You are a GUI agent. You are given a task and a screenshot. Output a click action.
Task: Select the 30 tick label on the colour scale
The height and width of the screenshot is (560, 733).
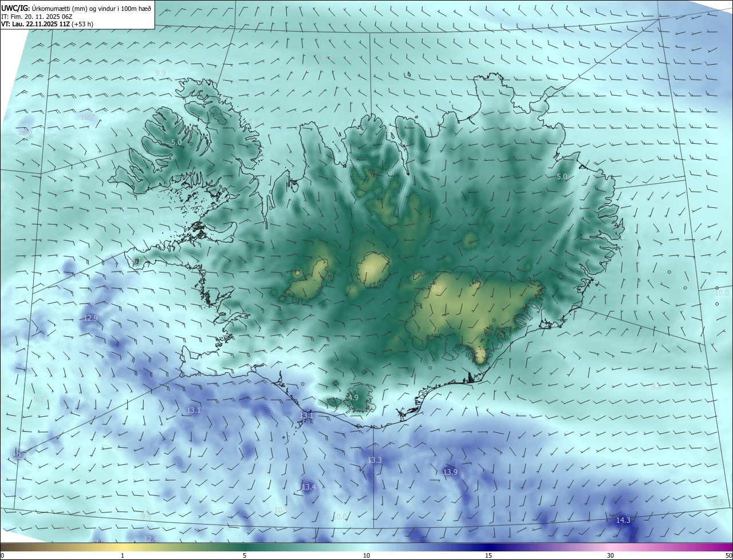click(610, 556)
